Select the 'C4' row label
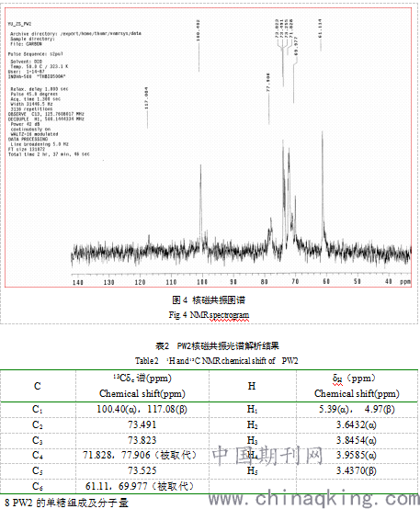The width and height of the screenshot is (420, 509). [x=38, y=456]
